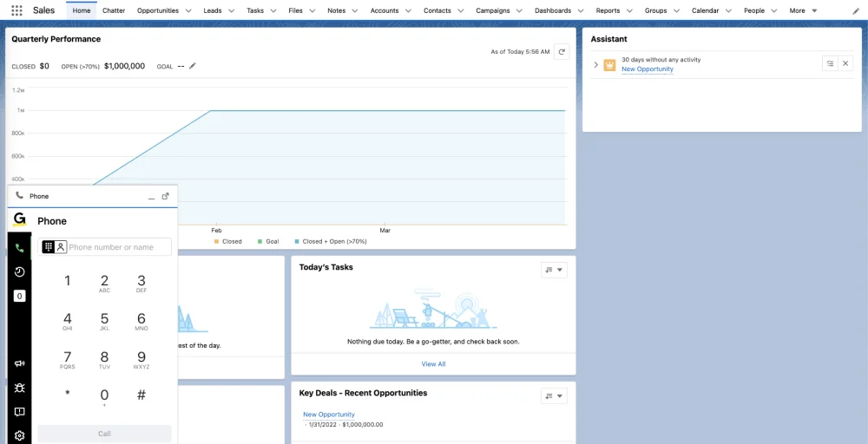This screenshot has height=444, width=868.
Task: Click the pencil icon to edit navigation bar
Action: point(856,10)
